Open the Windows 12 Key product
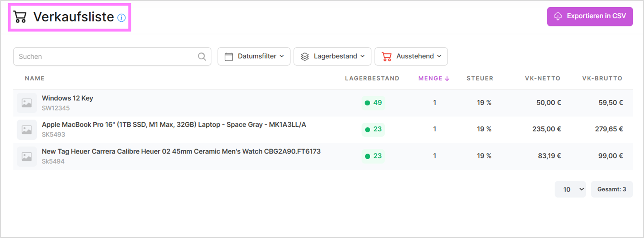644x238 pixels. (x=67, y=98)
